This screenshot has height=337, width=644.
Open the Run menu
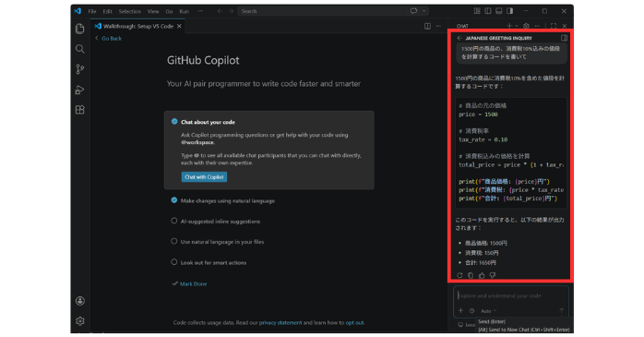[x=184, y=11]
